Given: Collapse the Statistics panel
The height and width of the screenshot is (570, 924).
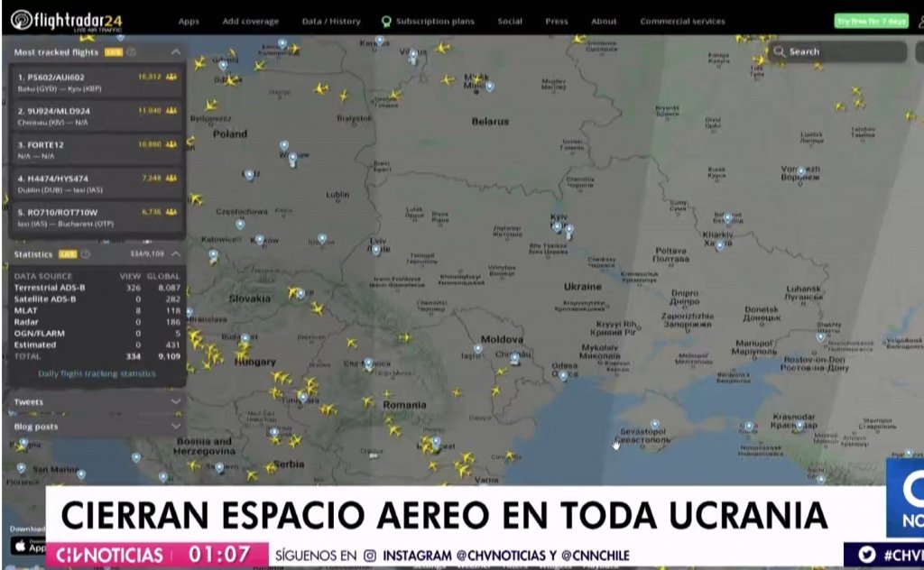Looking at the screenshot, I should (x=175, y=254).
